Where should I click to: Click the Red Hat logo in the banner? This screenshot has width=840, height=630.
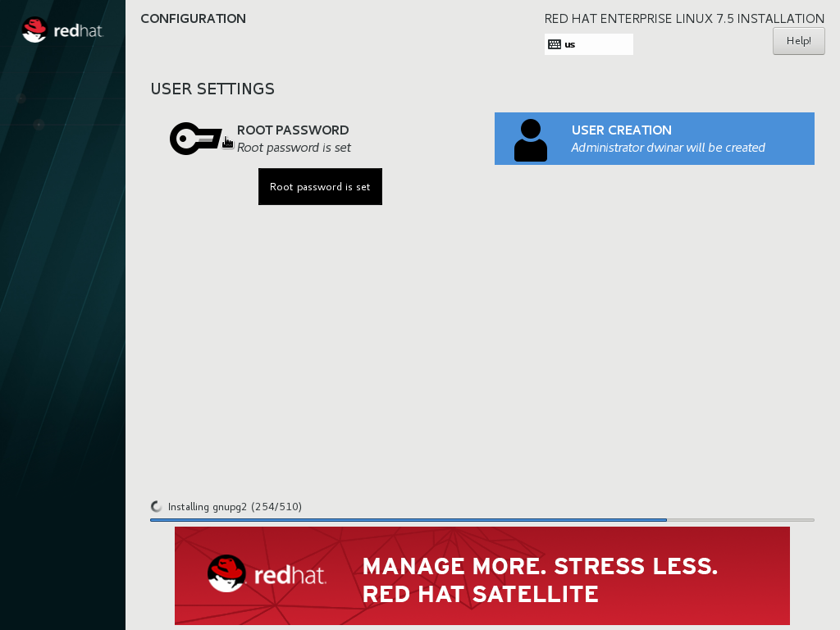pyautogui.click(x=267, y=573)
